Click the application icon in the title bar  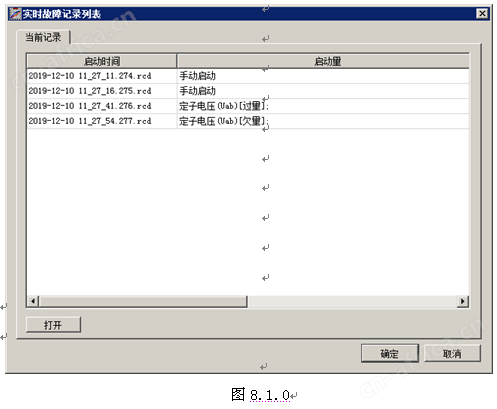point(15,14)
